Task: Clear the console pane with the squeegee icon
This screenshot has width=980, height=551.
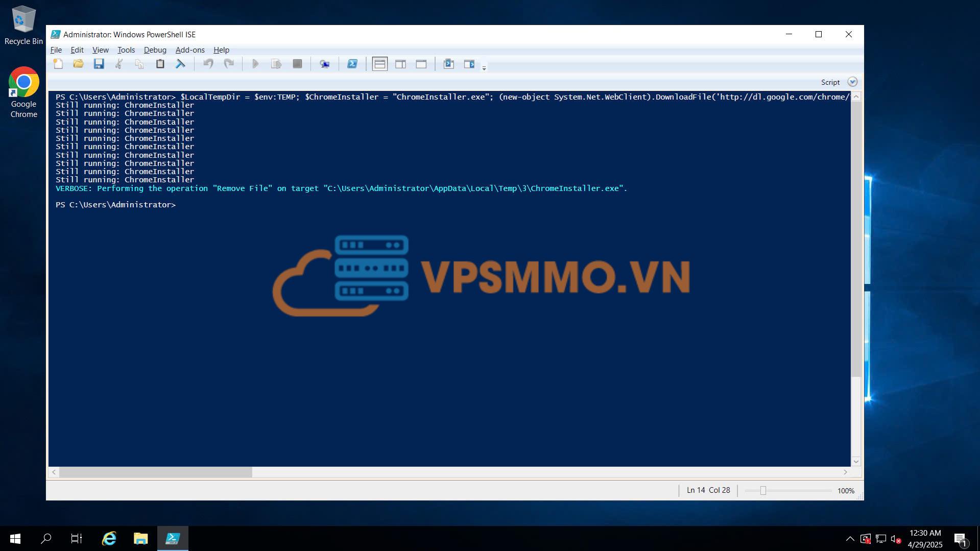Action: [x=180, y=64]
